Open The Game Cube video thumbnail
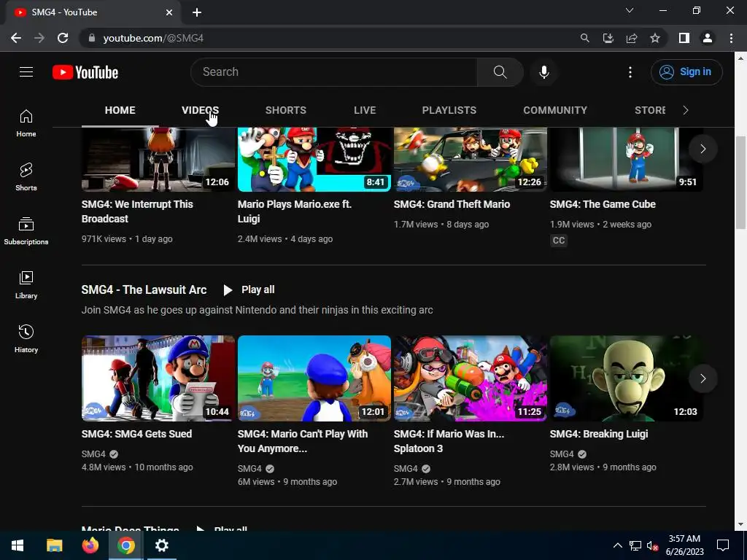 [627, 160]
